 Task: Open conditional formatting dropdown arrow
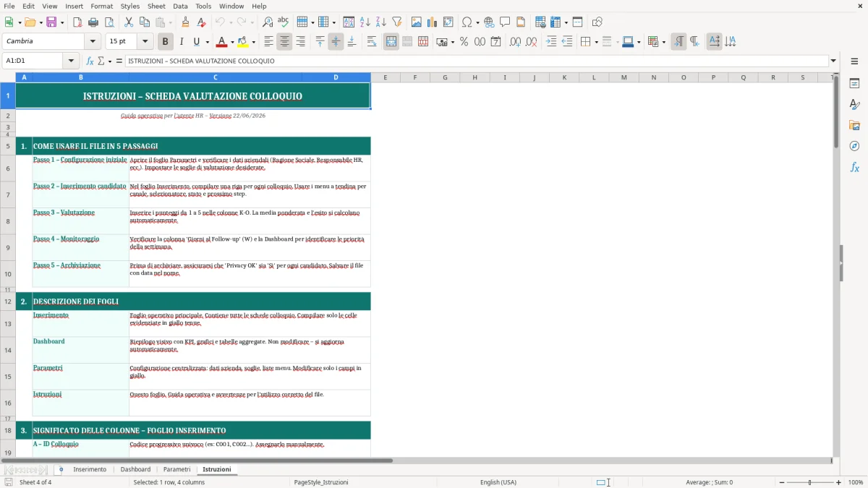663,42
